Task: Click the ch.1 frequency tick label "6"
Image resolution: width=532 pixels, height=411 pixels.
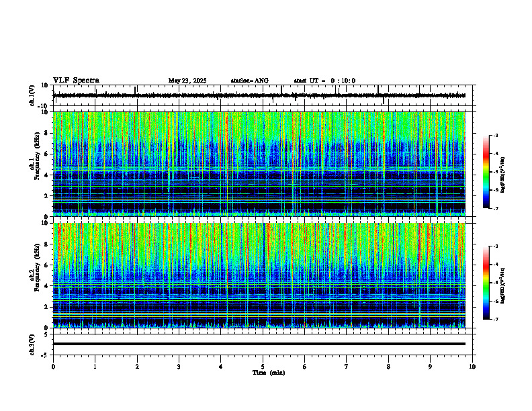Action: coord(47,154)
